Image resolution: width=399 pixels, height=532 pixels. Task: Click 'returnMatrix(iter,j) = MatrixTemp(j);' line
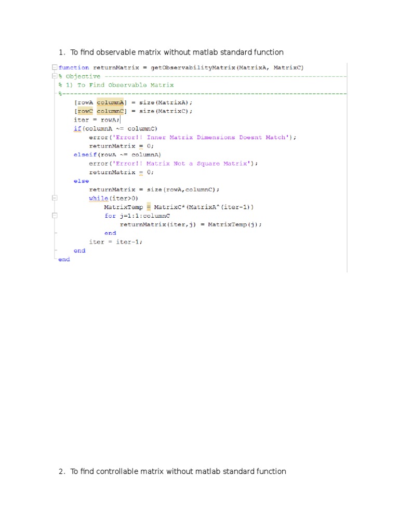(191, 224)
